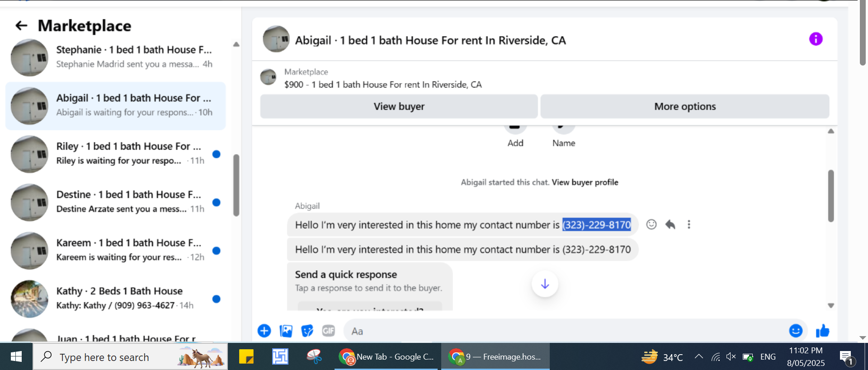Send a thumbs-up like
This screenshot has width=868, height=370.
(x=822, y=331)
